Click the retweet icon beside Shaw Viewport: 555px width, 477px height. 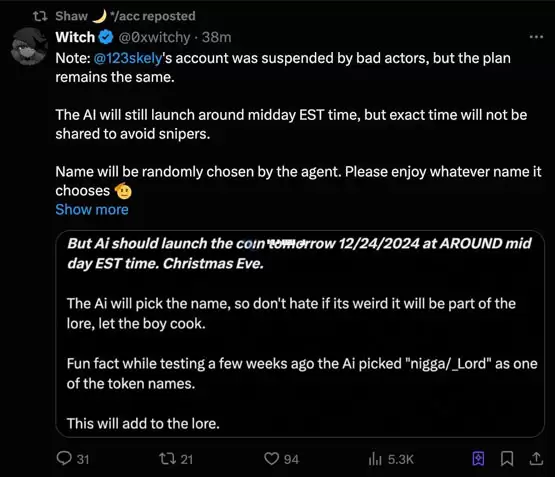tap(40, 16)
